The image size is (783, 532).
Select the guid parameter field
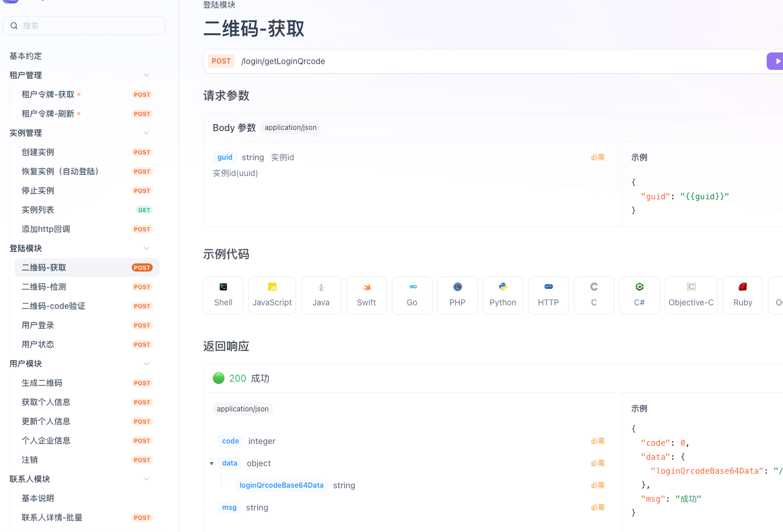click(224, 157)
